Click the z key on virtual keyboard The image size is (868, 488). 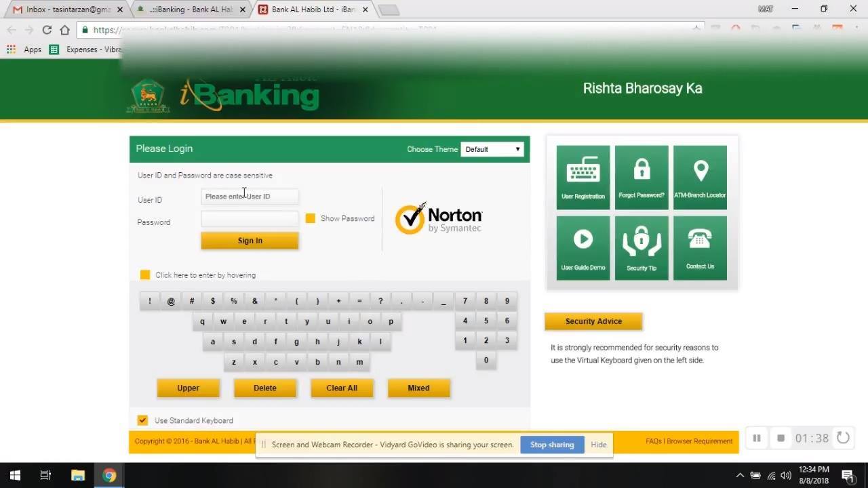(234, 362)
